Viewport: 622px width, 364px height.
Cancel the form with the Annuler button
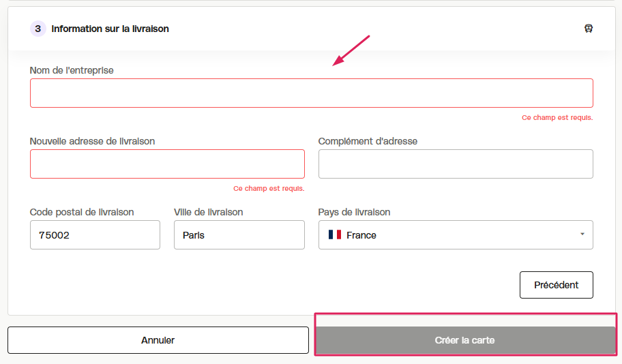tap(158, 340)
